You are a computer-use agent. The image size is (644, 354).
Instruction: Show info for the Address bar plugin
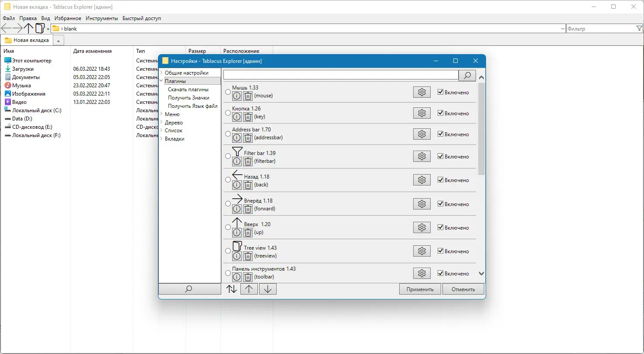coord(236,137)
